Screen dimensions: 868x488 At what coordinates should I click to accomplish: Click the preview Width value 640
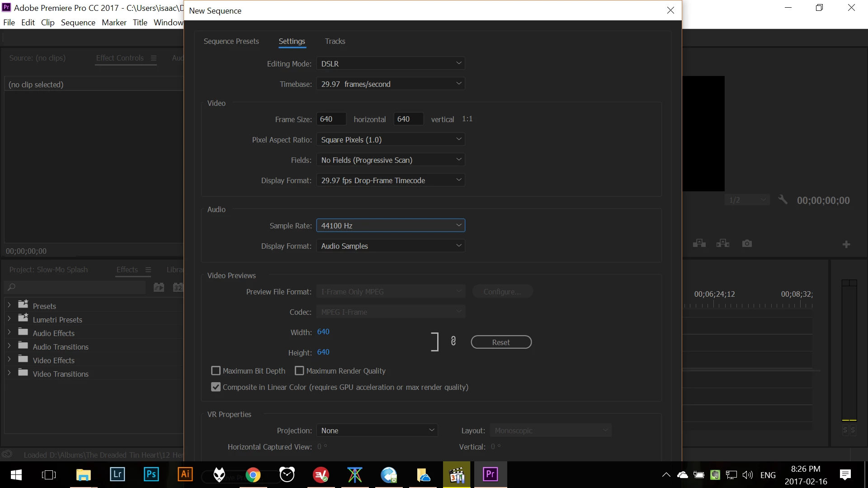pyautogui.click(x=323, y=332)
